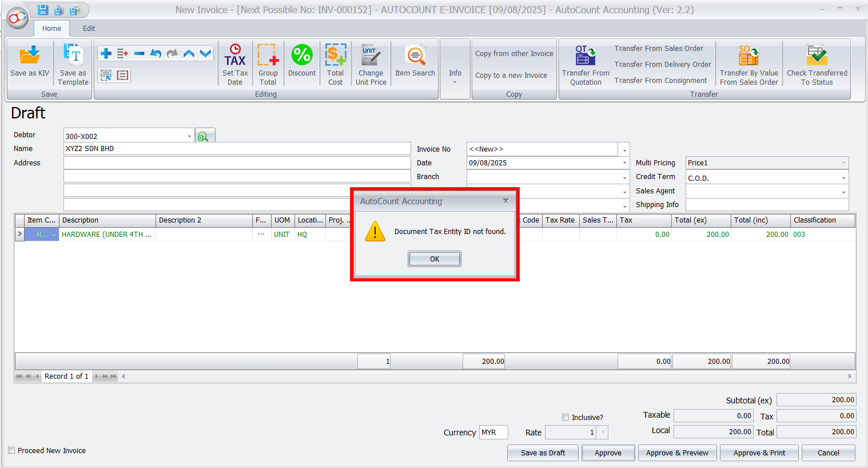Open Check Transferred To Status
868x468 pixels.
tap(817, 56)
